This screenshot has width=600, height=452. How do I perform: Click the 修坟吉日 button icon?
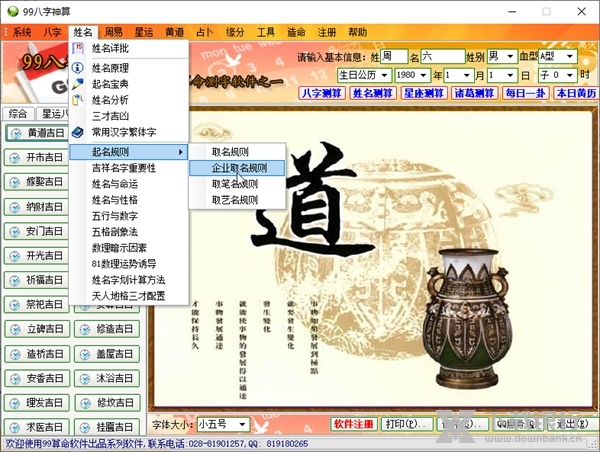point(85,403)
